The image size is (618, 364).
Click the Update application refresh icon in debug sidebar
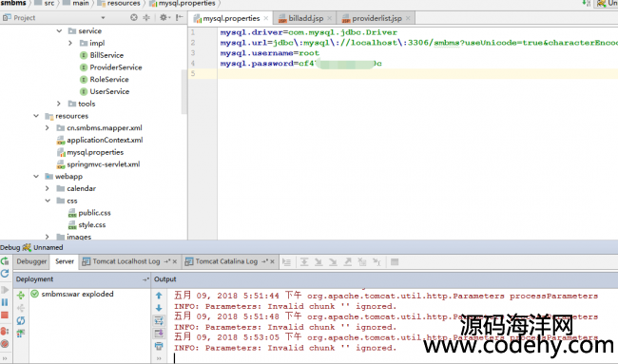coord(5,274)
